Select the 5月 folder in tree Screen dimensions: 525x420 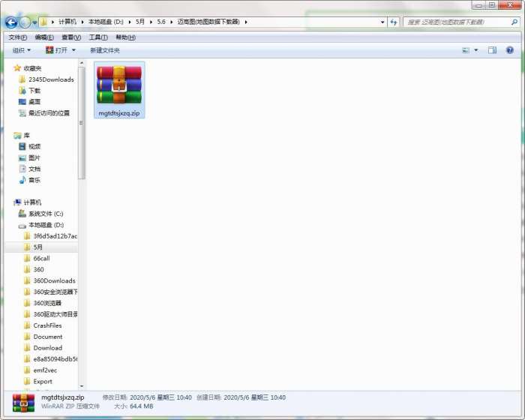coord(37,247)
